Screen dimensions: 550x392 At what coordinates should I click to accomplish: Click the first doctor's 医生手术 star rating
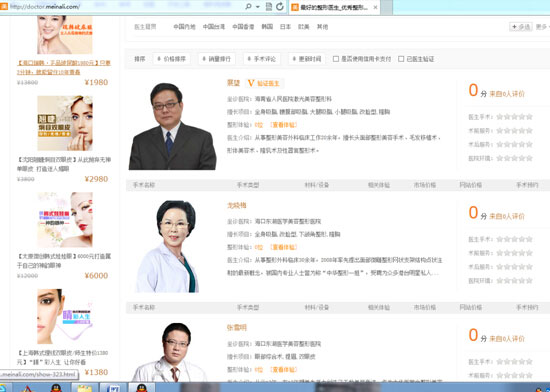point(515,117)
